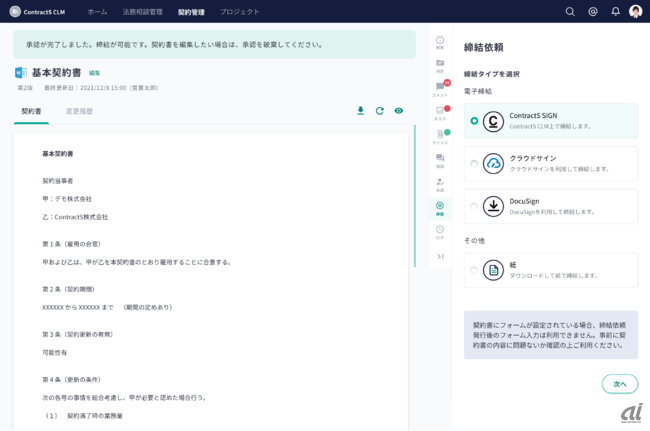This screenshot has height=431, width=650.
Task: Click the 紙 document icon
Action: [493, 270]
